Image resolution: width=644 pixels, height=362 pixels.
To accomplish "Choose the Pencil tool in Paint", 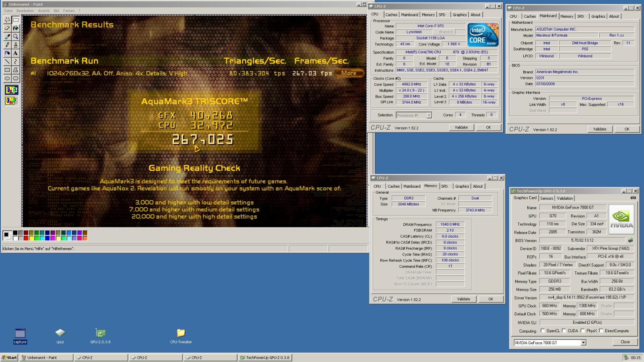I will [7, 45].
